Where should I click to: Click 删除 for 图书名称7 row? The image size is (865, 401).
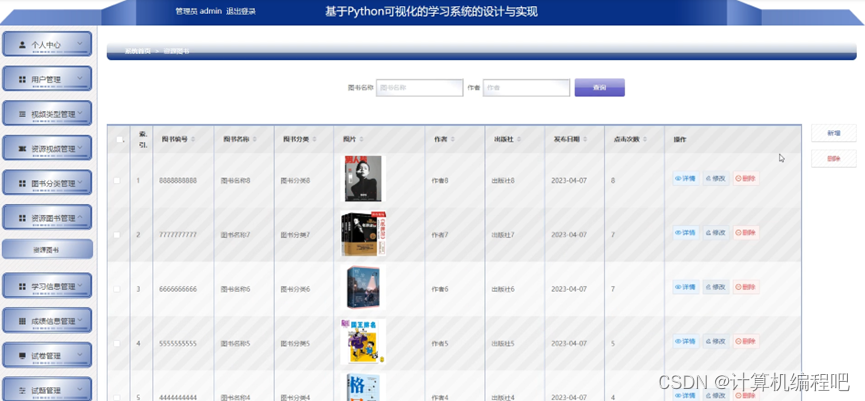point(746,233)
